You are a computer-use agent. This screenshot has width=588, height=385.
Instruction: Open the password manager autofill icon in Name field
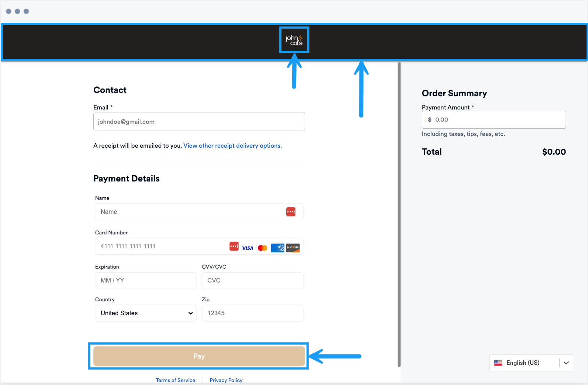[x=291, y=212]
